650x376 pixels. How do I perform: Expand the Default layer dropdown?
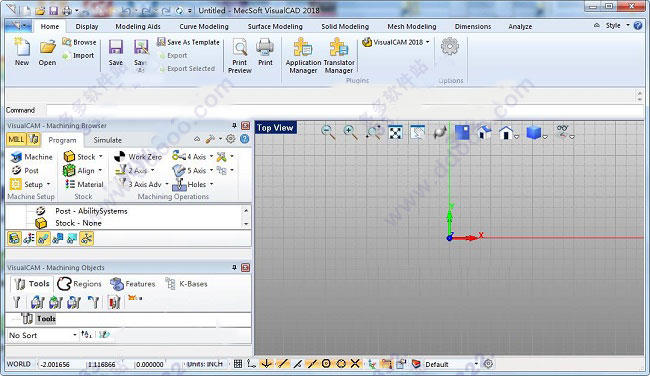(451, 364)
